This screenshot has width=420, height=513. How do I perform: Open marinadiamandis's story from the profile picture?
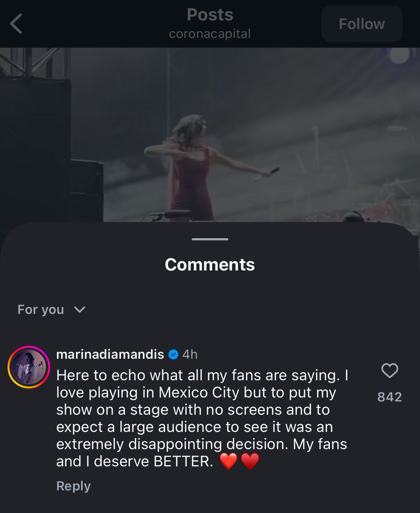tap(29, 367)
